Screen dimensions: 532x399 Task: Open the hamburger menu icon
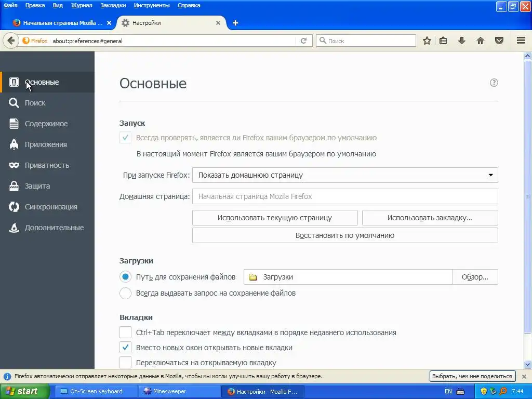pyautogui.click(x=521, y=41)
